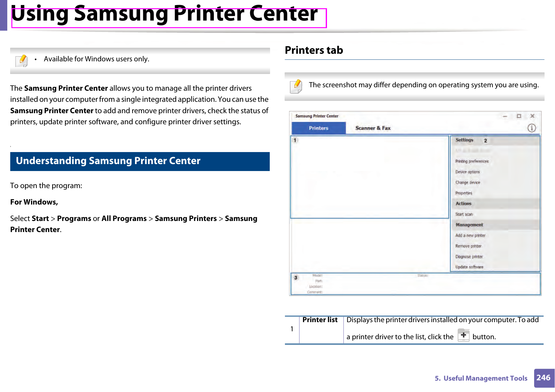Click Update software
The width and height of the screenshot is (555, 392).
[469, 267]
